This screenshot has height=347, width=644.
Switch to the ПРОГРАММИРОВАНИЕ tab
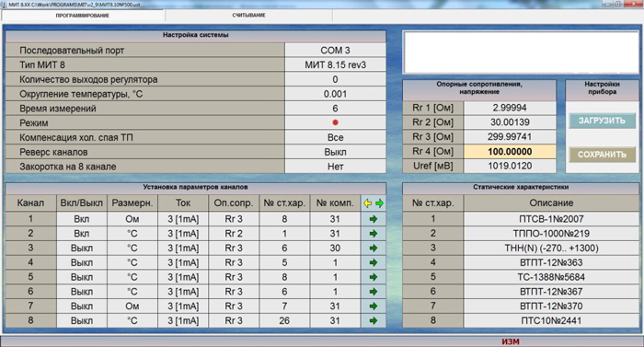click(83, 16)
